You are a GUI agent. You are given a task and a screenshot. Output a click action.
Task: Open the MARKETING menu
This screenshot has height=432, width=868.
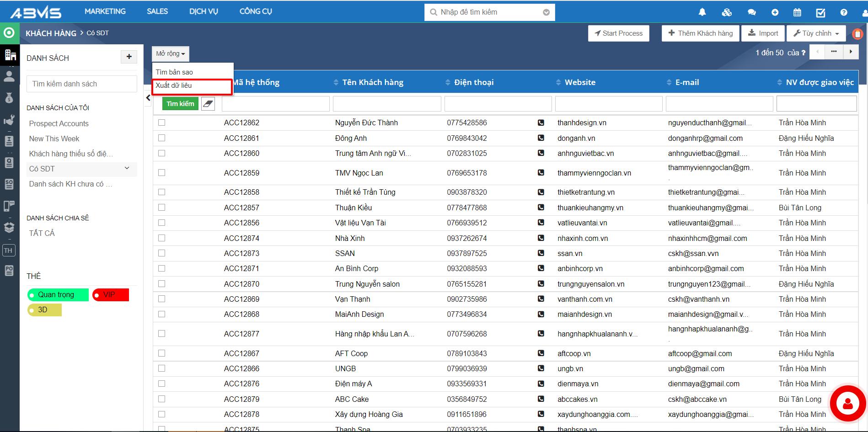pyautogui.click(x=105, y=11)
